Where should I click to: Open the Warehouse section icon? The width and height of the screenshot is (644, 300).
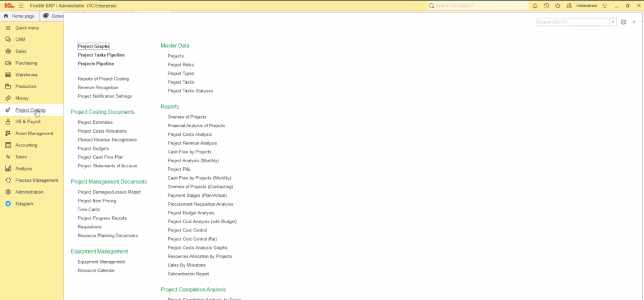tap(8, 75)
